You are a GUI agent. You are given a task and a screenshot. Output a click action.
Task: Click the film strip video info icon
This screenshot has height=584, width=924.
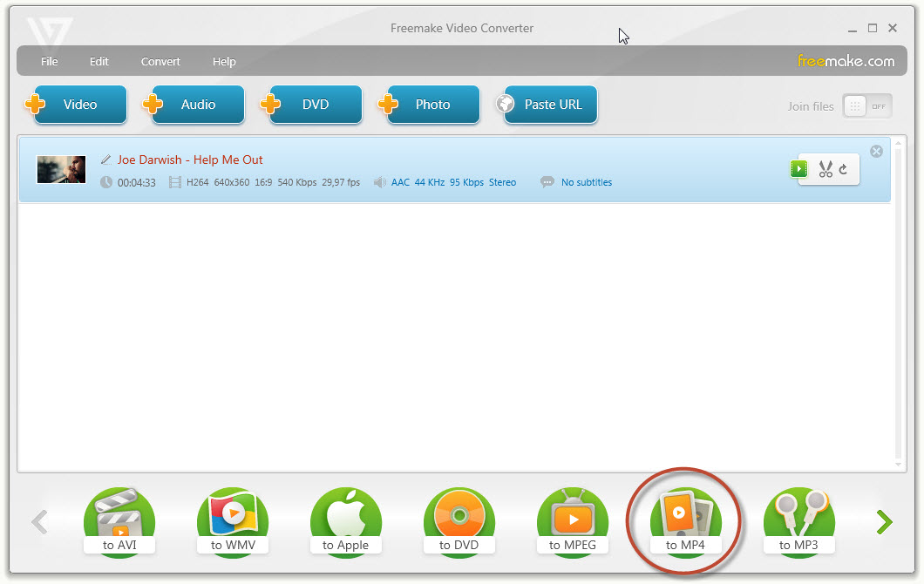(x=174, y=182)
